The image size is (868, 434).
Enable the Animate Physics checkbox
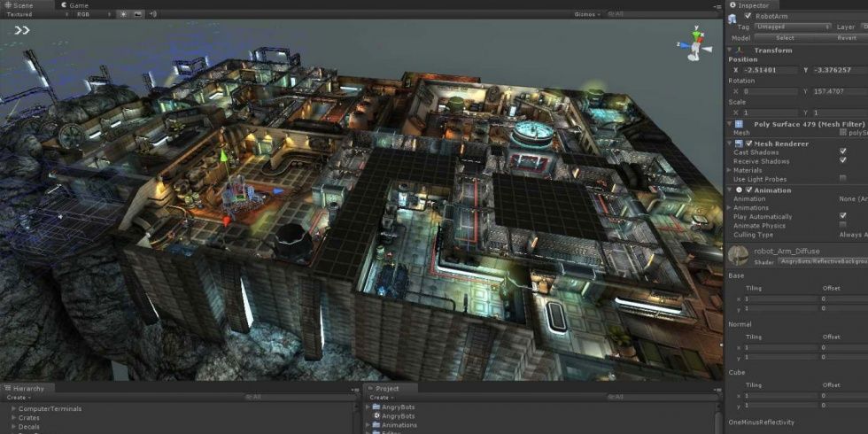tap(842, 225)
